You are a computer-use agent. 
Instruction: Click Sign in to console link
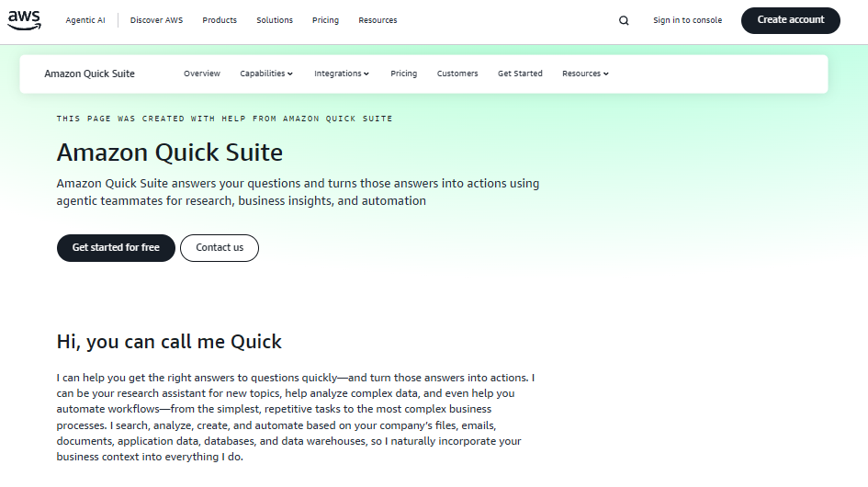coord(687,20)
